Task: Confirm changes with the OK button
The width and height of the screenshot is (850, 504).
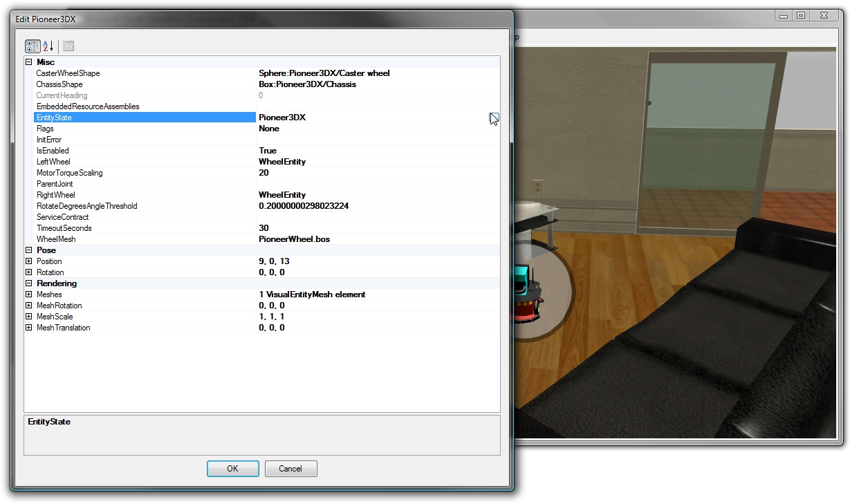Action: point(232,468)
